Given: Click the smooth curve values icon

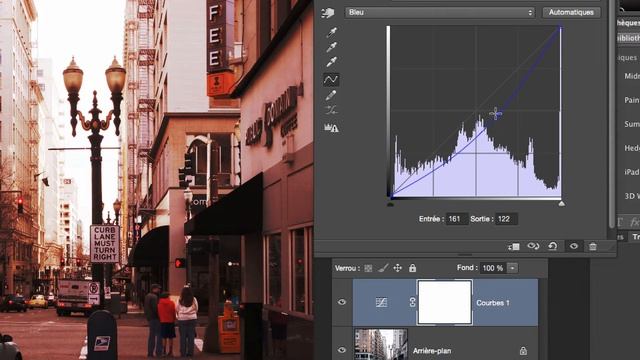Looking at the screenshot, I should (x=331, y=110).
